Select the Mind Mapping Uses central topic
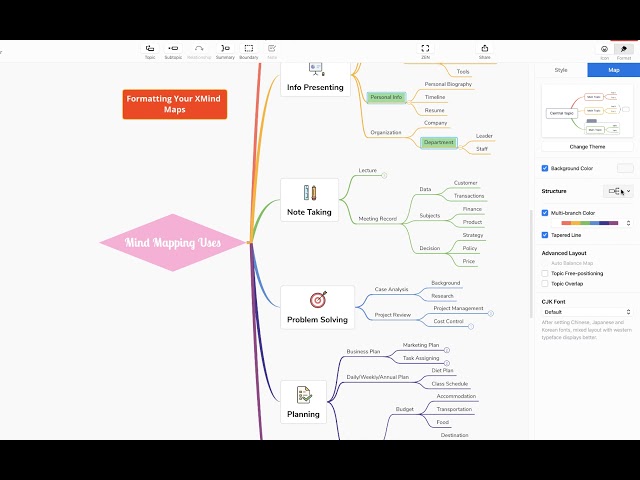The image size is (640, 480). [x=173, y=242]
